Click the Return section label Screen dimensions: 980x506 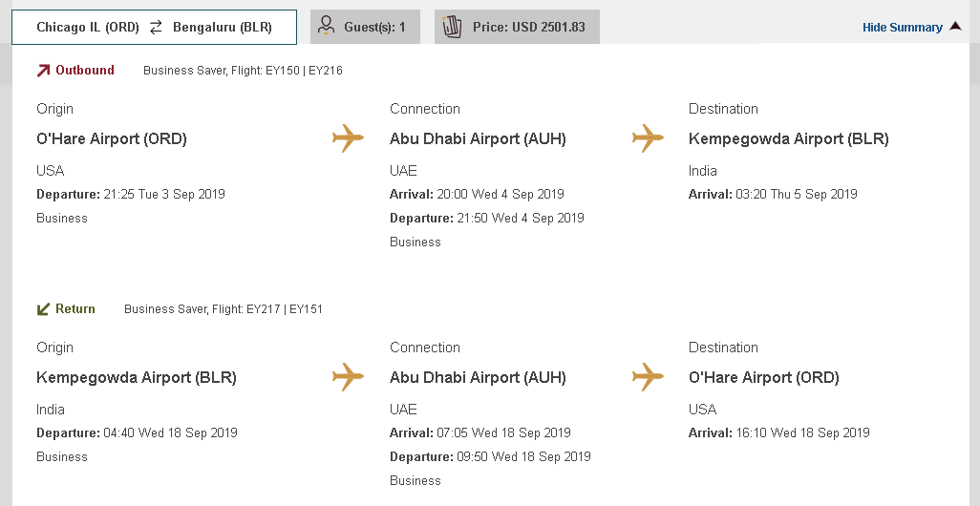[75, 308]
